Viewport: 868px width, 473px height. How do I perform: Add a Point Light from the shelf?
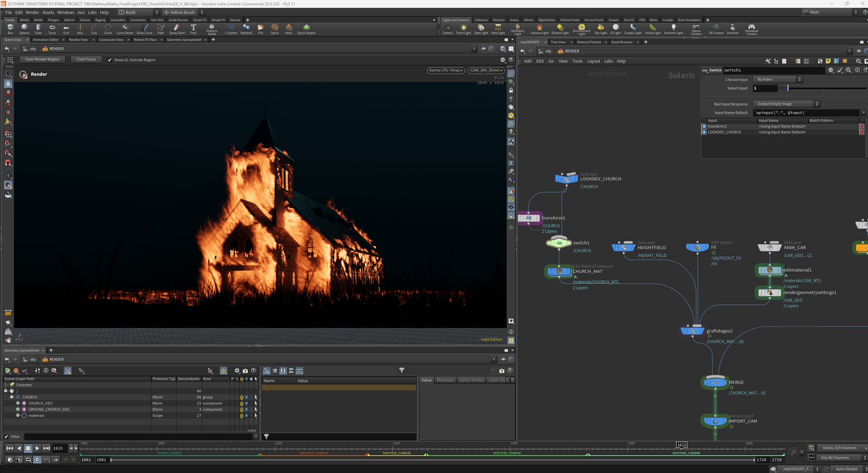coord(463,29)
